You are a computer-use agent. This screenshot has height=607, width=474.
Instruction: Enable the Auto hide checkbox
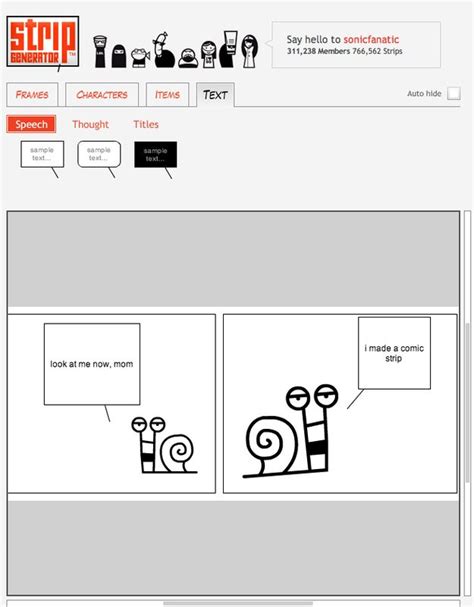coord(453,93)
